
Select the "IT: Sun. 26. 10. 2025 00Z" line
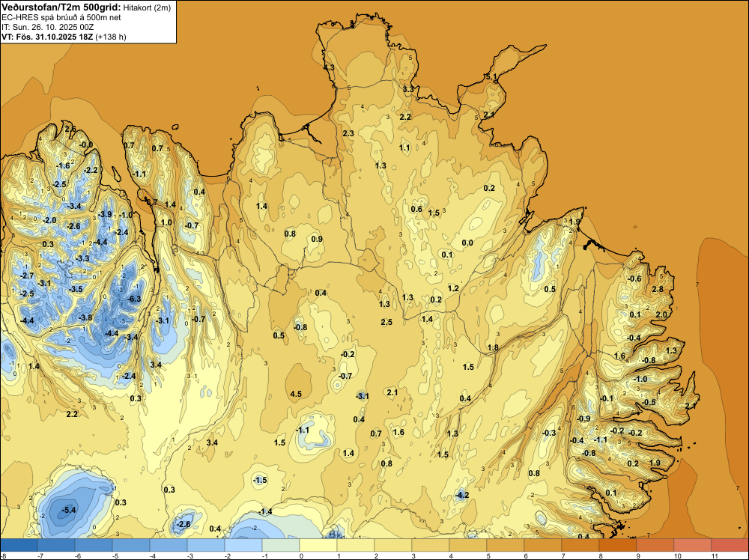(x=46, y=27)
